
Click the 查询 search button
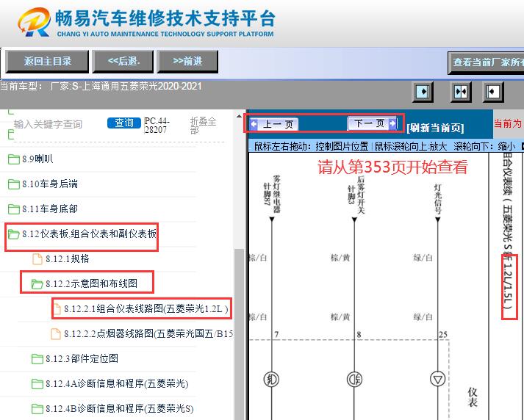(124, 123)
